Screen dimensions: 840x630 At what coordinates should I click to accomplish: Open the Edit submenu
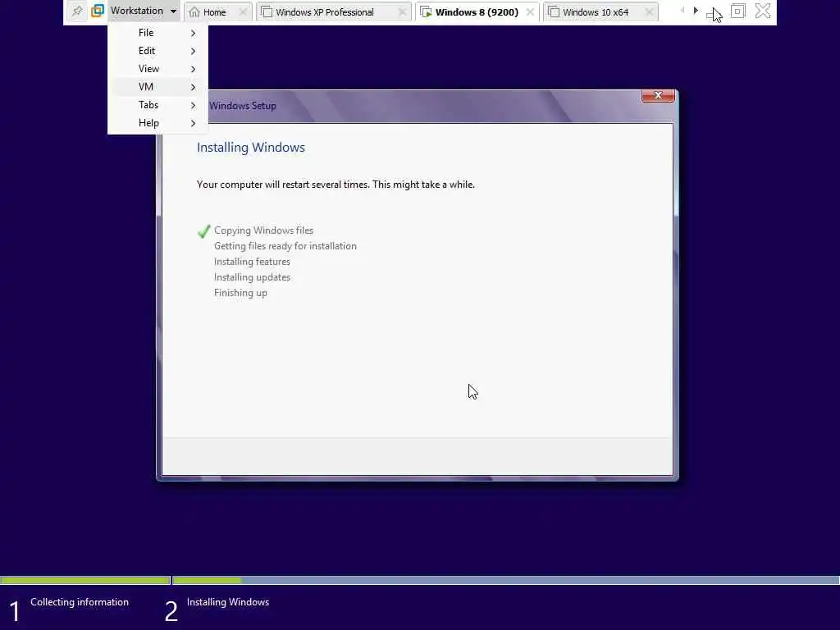click(157, 51)
